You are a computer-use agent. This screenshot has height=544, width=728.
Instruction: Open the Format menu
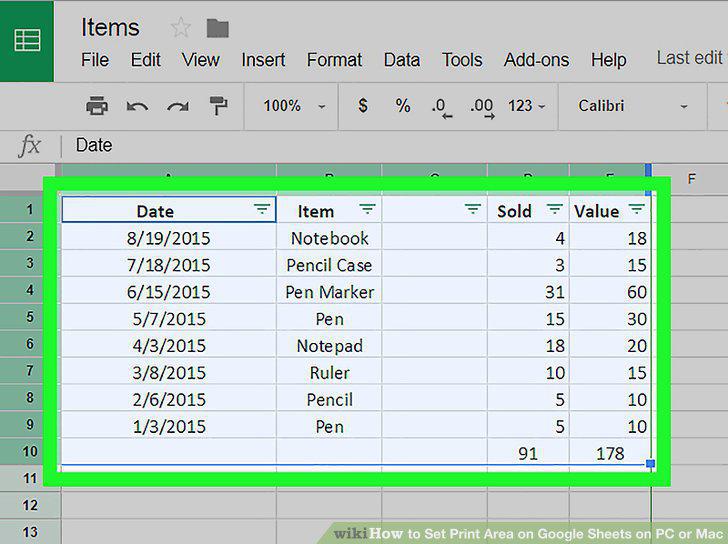(334, 60)
